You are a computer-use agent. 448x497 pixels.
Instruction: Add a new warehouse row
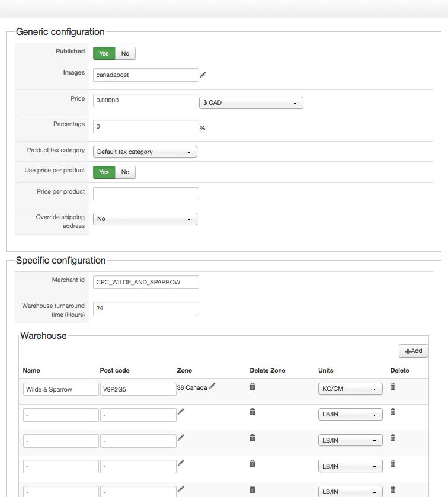pyautogui.click(x=414, y=351)
